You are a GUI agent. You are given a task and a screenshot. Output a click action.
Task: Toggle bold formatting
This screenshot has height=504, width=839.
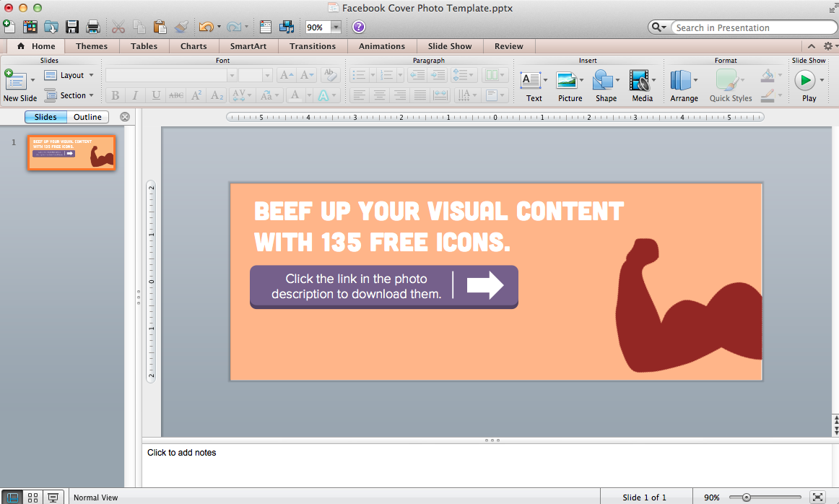[115, 96]
